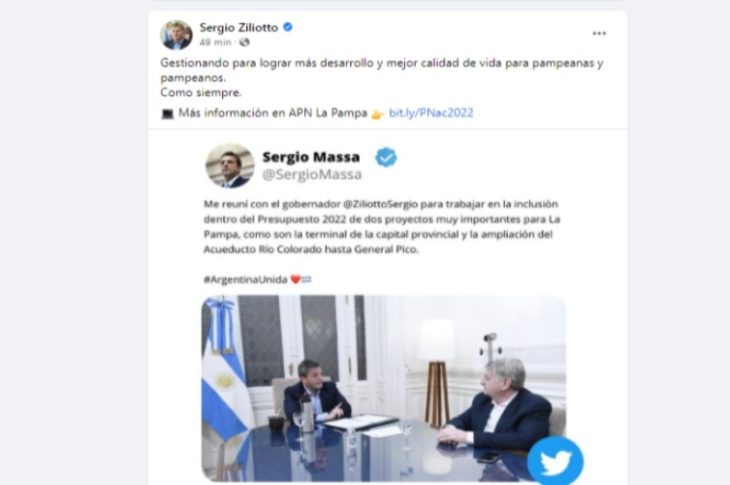Click the tweet text about Presupuesto 2022
Viewport: 730px width, 485px height.
coord(382,227)
